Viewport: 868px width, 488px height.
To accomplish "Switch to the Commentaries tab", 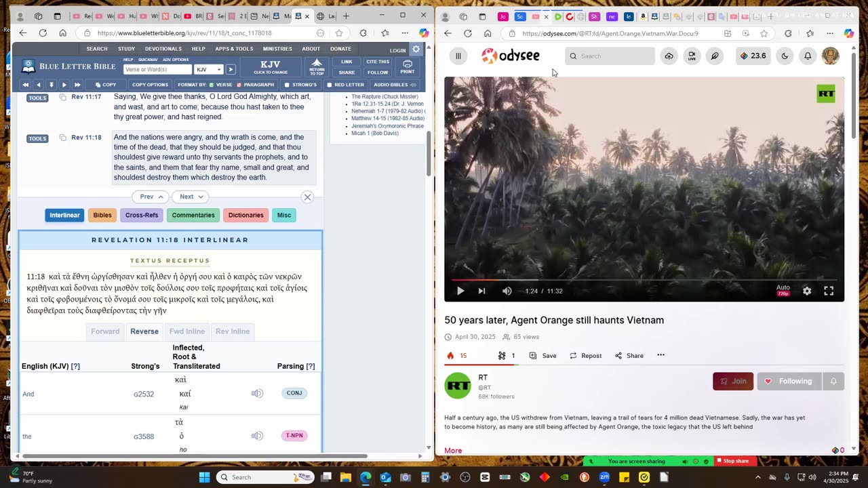I will point(193,215).
